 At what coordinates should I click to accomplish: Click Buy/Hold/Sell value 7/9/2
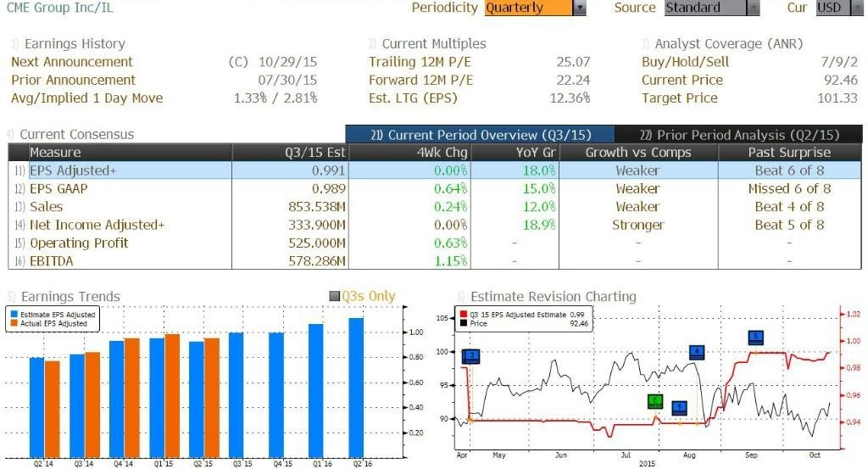[839, 61]
